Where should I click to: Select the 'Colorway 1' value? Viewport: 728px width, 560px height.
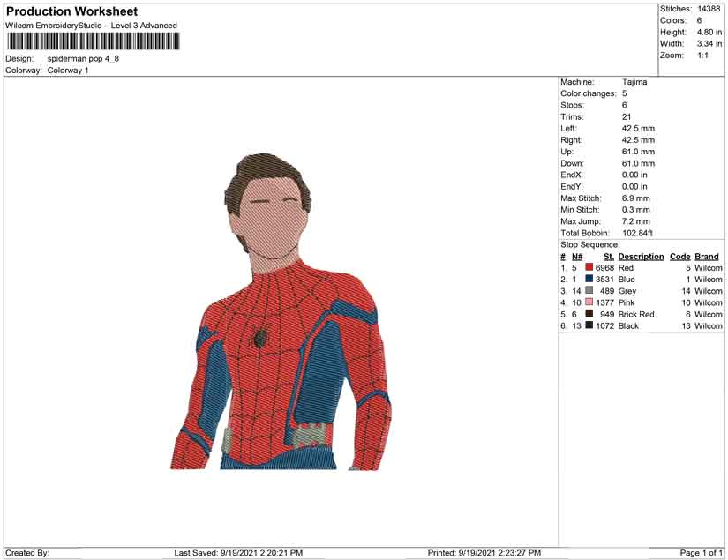(68, 71)
